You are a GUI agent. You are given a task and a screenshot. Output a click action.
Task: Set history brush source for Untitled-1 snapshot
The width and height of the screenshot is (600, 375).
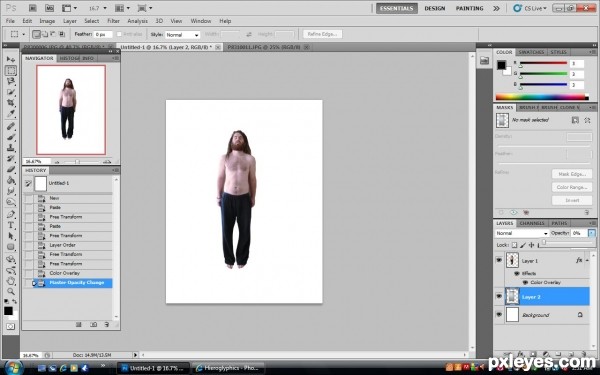pyautogui.click(x=28, y=184)
